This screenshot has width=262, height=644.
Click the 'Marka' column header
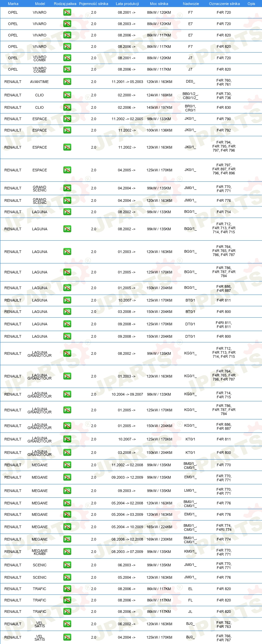point(13,4)
